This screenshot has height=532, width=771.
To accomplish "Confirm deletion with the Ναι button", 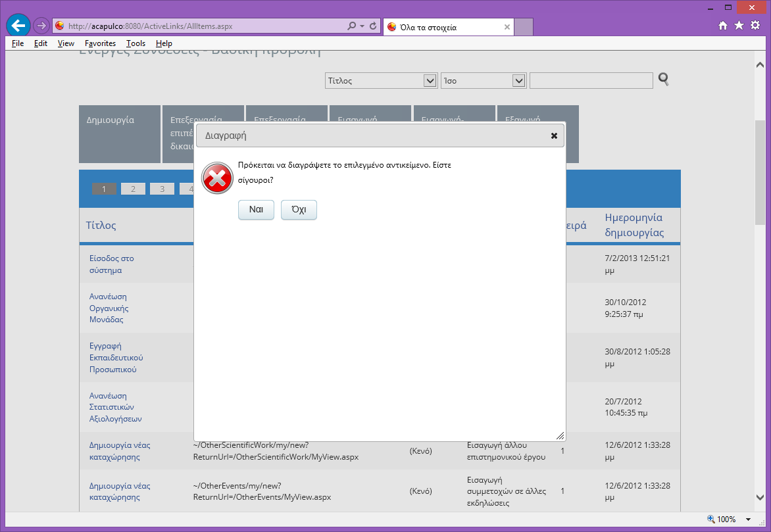I will coord(256,210).
